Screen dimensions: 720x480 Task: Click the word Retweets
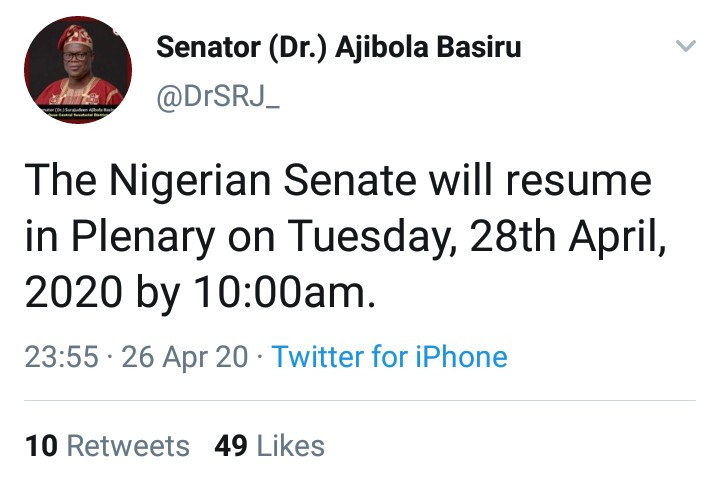pyautogui.click(x=128, y=446)
